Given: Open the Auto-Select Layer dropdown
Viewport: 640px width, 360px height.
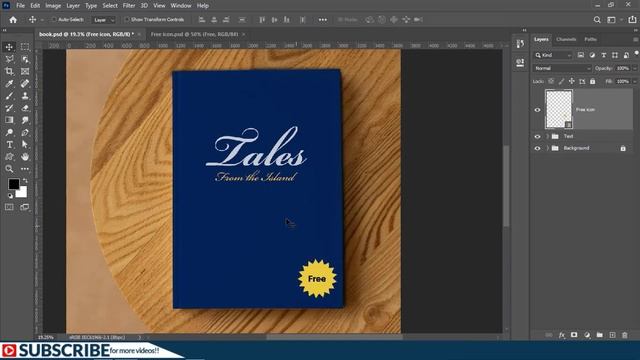Looking at the screenshot, I should (x=104, y=20).
